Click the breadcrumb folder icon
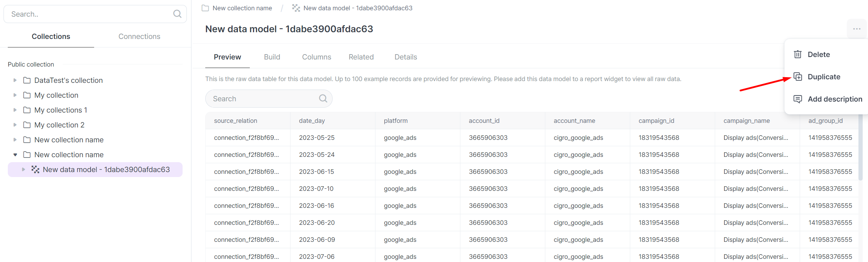This screenshot has width=868, height=262. [205, 8]
